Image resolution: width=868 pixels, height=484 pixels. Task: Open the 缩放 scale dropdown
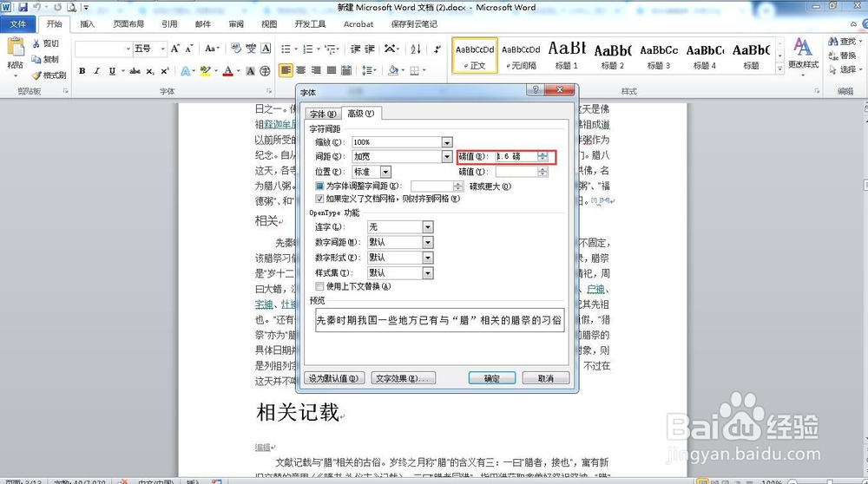click(447, 142)
